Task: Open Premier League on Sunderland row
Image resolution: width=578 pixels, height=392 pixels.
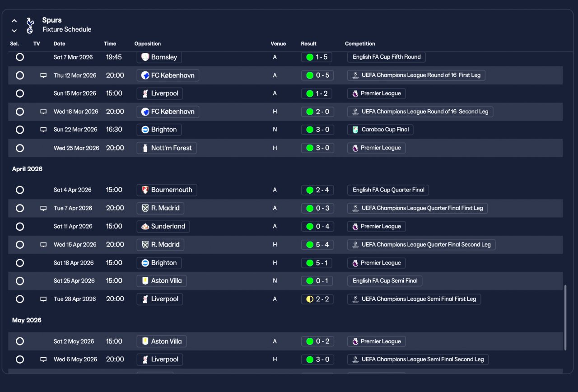Action: click(x=376, y=226)
